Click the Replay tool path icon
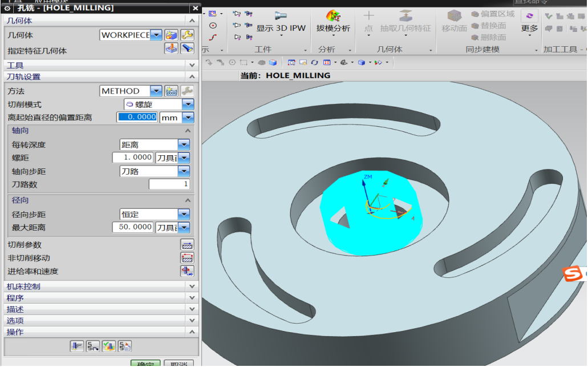 coord(92,346)
